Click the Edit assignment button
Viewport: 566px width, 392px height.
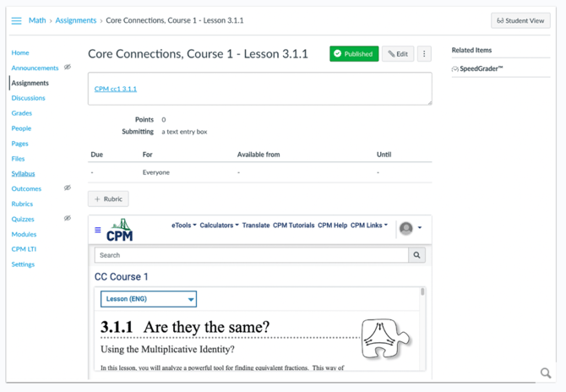(x=398, y=54)
